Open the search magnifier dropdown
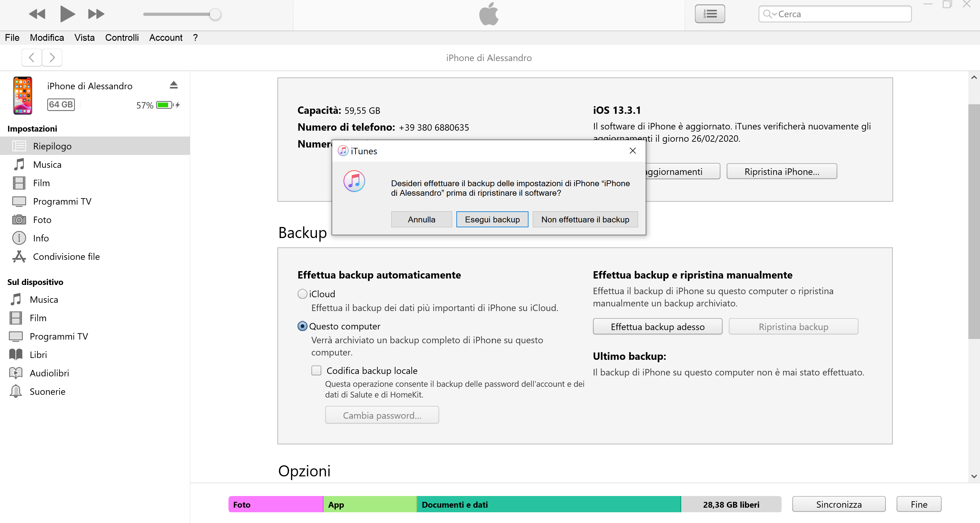This screenshot has width=980, height=523. (x=770, y=14)
